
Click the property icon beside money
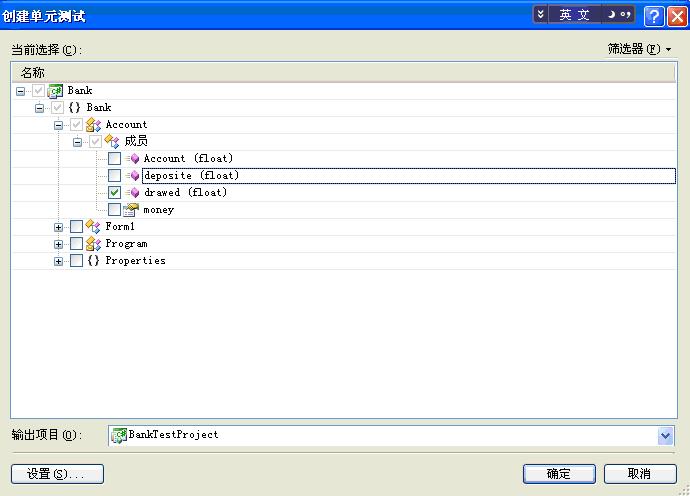(131, 209)
